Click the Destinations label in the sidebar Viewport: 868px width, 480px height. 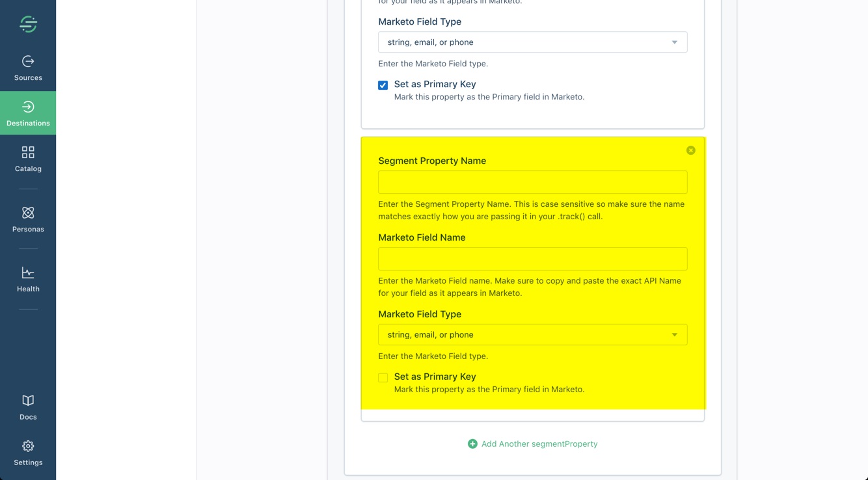(28, 123)
